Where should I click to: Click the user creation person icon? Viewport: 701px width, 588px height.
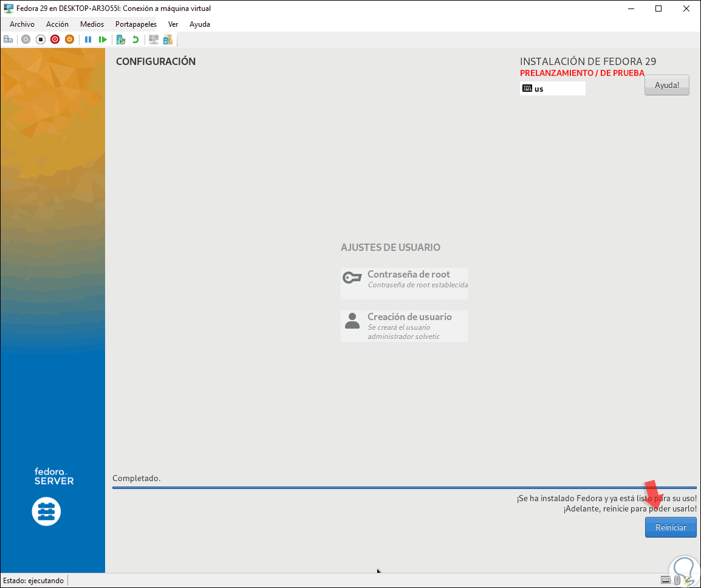[352, 321]
